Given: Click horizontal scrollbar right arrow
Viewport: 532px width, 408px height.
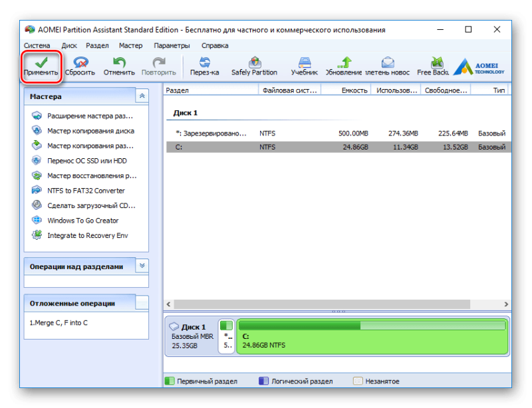Looking at the screenshot, I should [x=506, y=304].
